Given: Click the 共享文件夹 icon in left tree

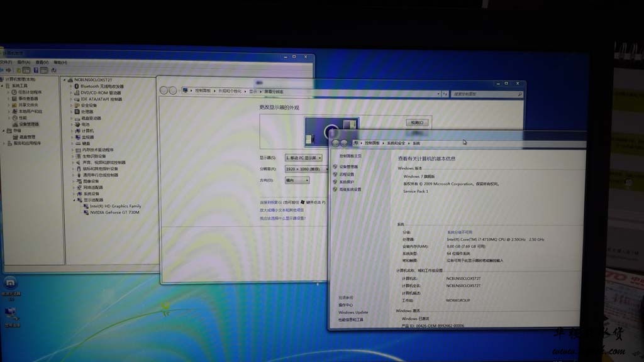Looking at the screenshot, I should tap(14, 105).
